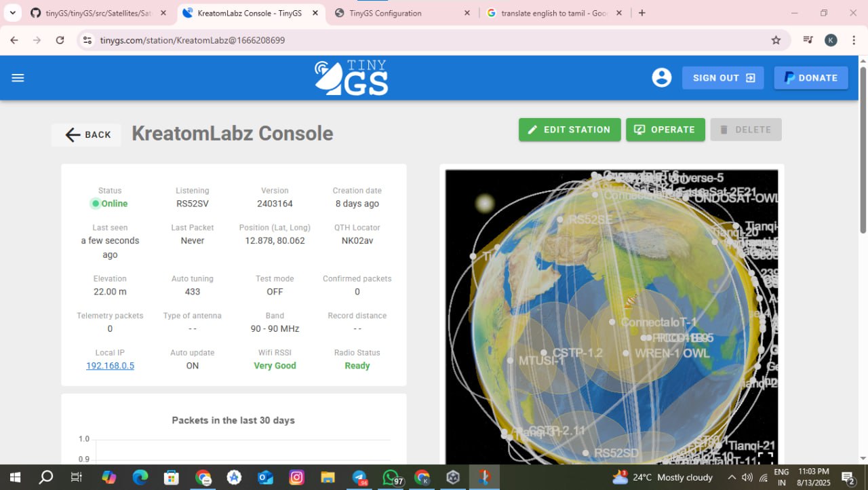Click the greyed-out DELETE button
The height and width of the screenshot is (490, 868).
pyautogui.click(x=746, y=130)
